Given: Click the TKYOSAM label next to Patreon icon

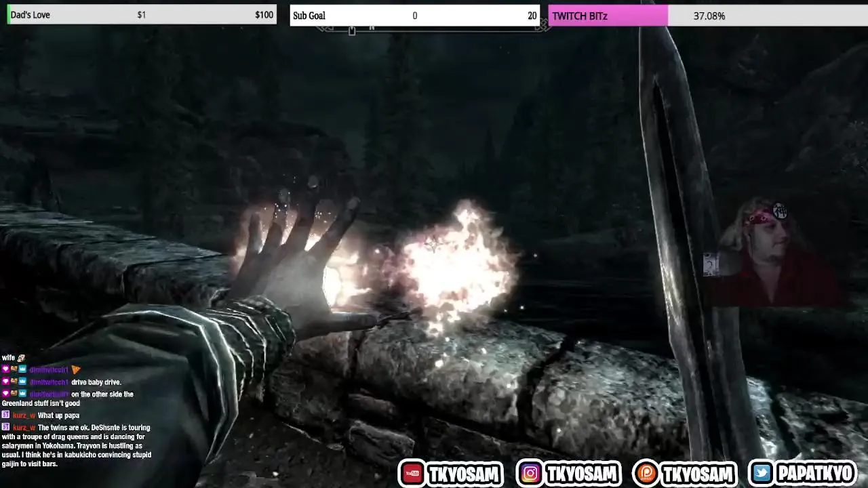Looking at the screenshot, I should pyautogui.click(x=698, y=474).
